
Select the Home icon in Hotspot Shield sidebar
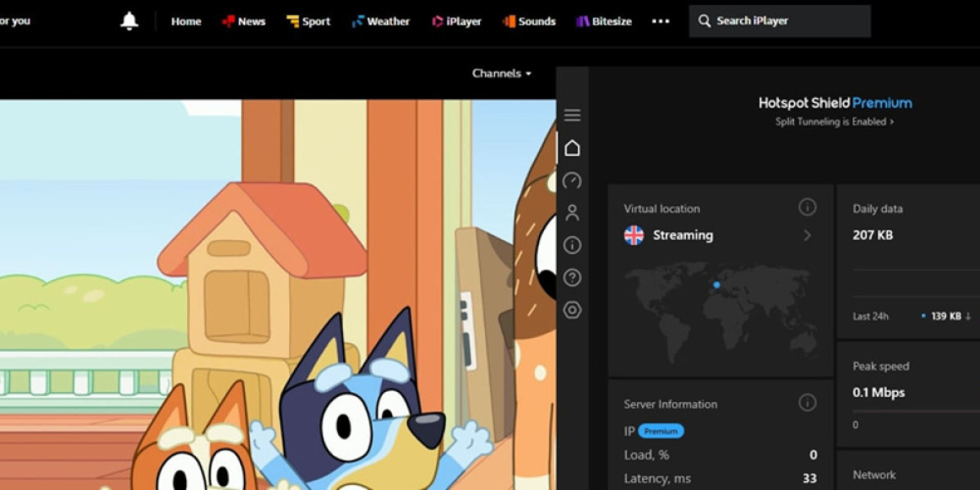click(x=572, y=147)
